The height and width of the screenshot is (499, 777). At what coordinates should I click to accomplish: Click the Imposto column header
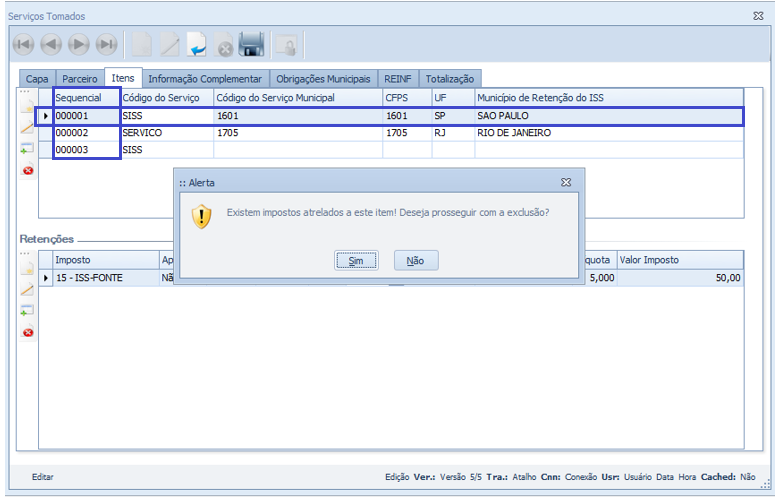(x=107, y=260)
